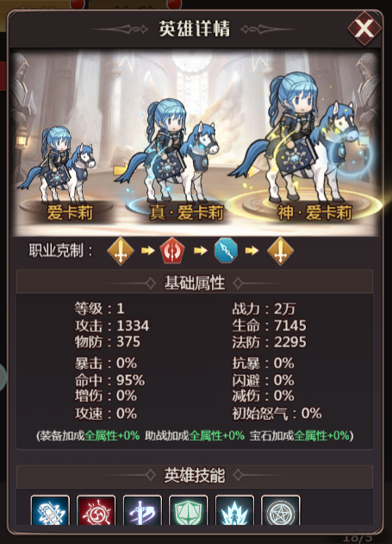Image resolution: width=392 pixels, height=544 pixels.
Task: Tap the blue spear class icon
Action: 226,251
